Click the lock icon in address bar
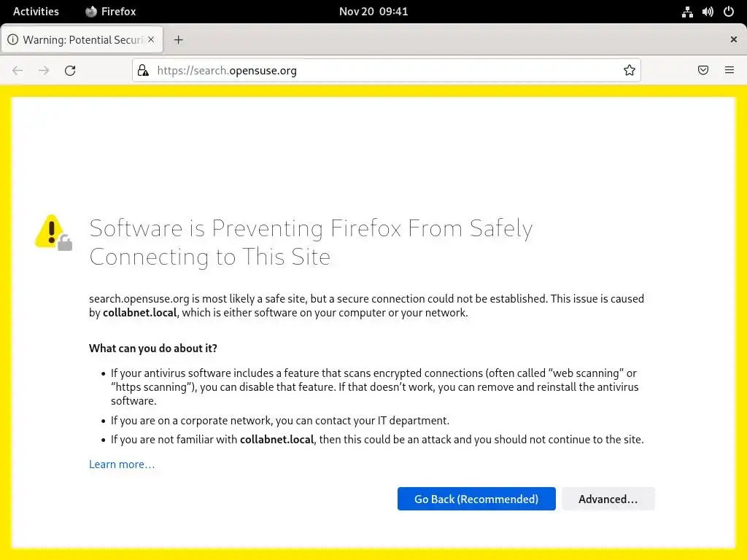 point(144,71)
